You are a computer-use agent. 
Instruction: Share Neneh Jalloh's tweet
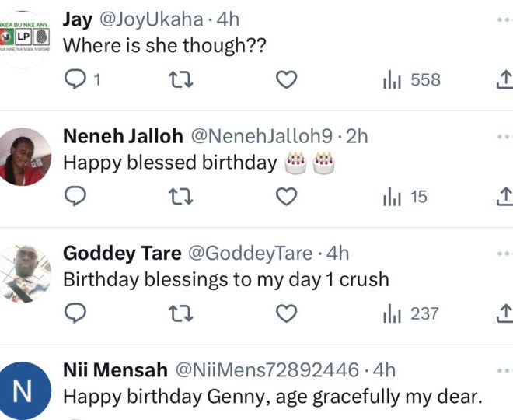[x=504, y=198]
